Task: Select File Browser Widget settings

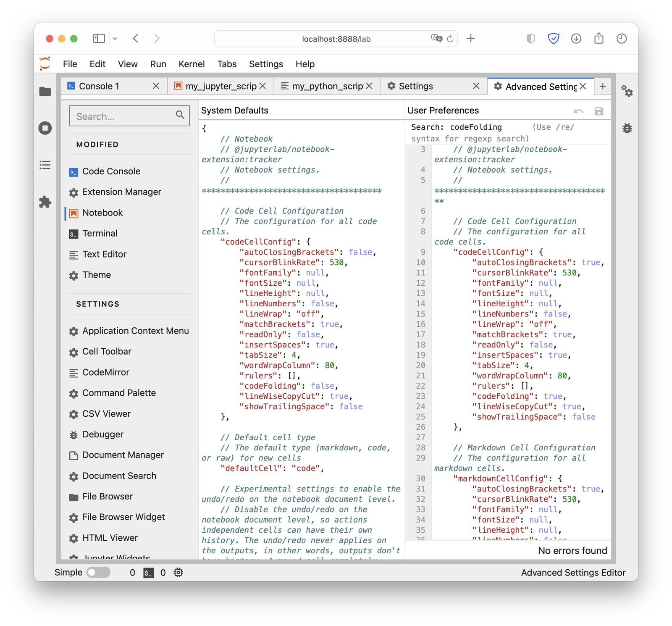Action: (x=123, y=517)
